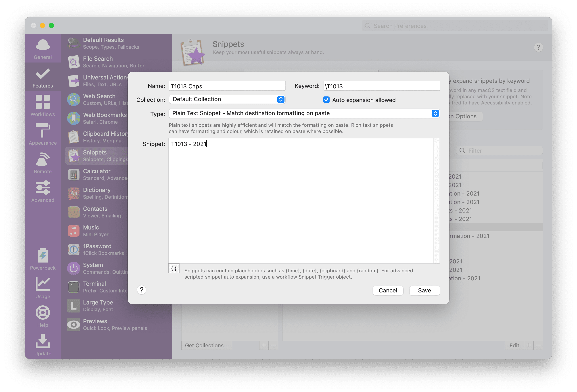This screenshot has width=577, height=392.
Task: View the Usage statistics
Action: 43,288
